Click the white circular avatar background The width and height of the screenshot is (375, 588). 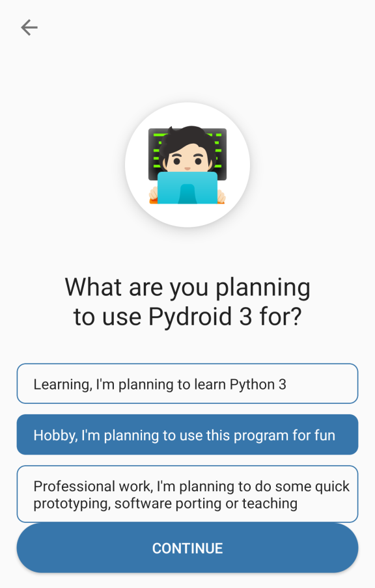(187, 165)
